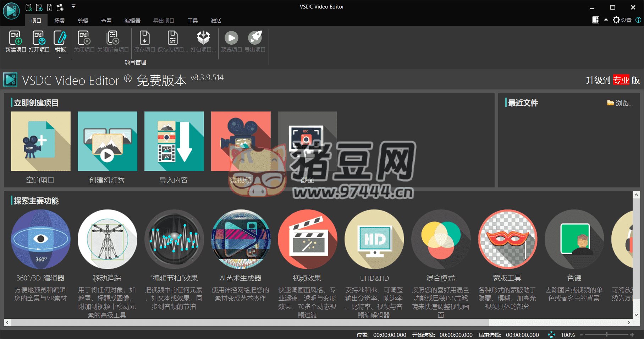This screenshot has height=339, width=644.
Task: Open AI Art Generator (AI艺术生成器) feature
Action: point(241,239)
